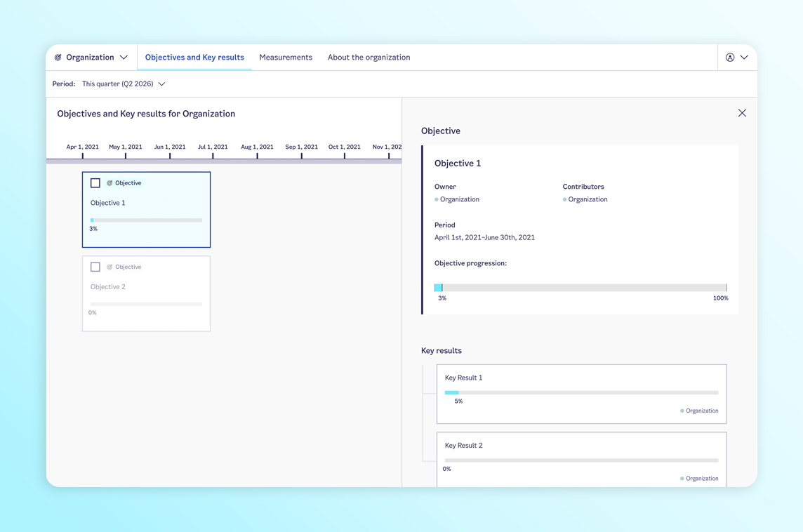This screenshot has width=803, height=532.
Task: Tick the Objective 2 checkbox
Action: (x=95, y=267)
